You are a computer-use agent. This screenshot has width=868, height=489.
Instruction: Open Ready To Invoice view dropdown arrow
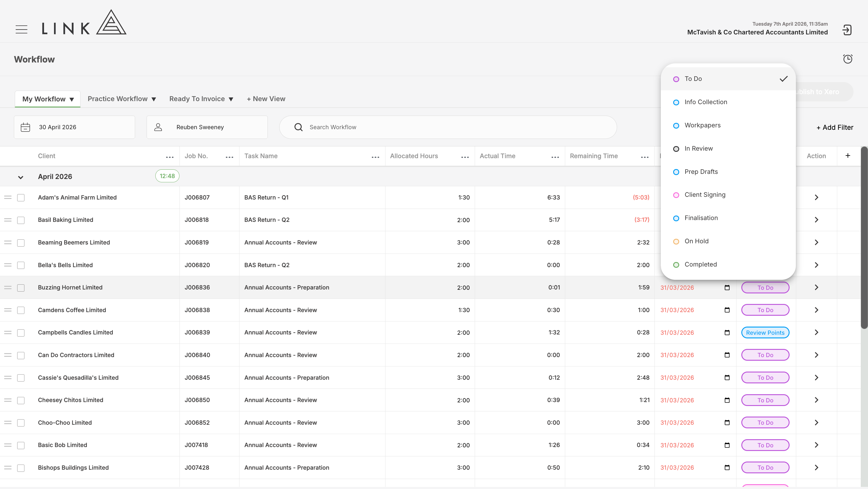231,100
